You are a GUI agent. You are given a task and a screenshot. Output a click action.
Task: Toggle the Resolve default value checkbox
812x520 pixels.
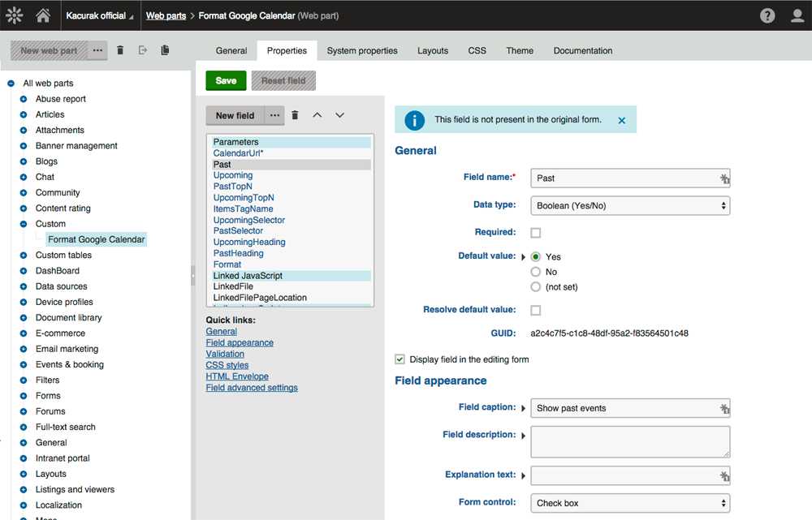[535, 310]
